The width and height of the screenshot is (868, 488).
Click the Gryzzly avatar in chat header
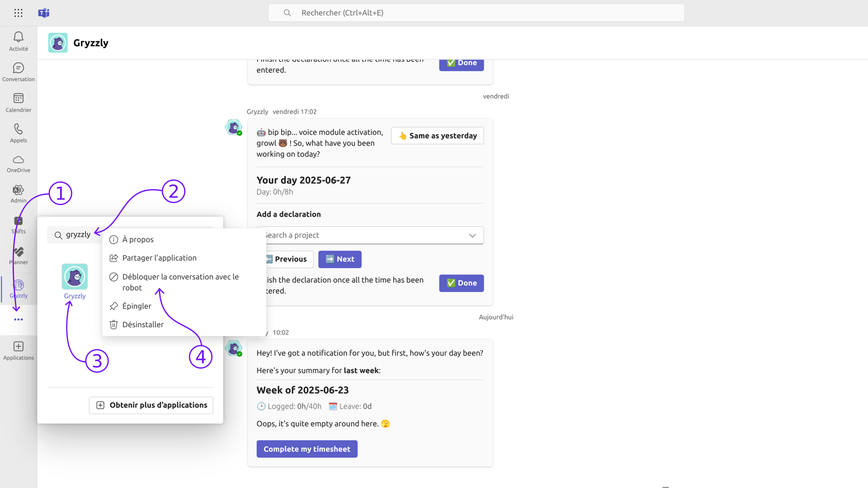[x=58, y=43]
